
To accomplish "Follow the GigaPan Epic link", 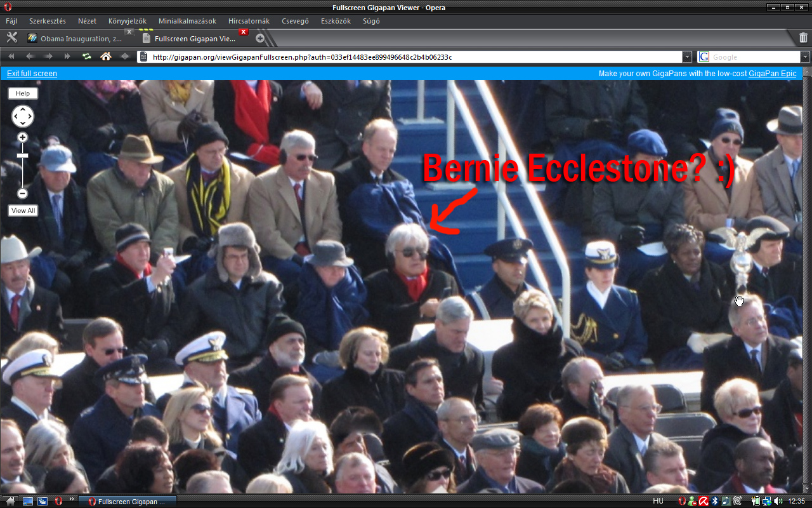I will tap(772, 74).
